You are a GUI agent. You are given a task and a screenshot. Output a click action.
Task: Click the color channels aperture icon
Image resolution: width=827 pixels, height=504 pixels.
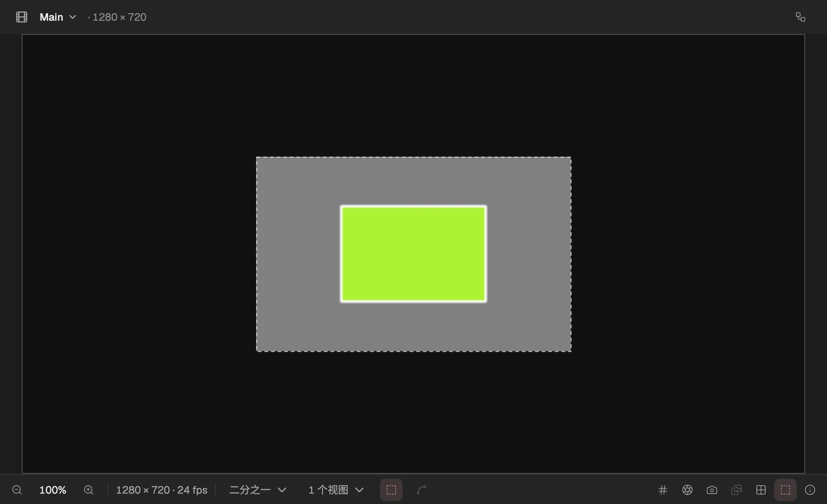point(687,490)
